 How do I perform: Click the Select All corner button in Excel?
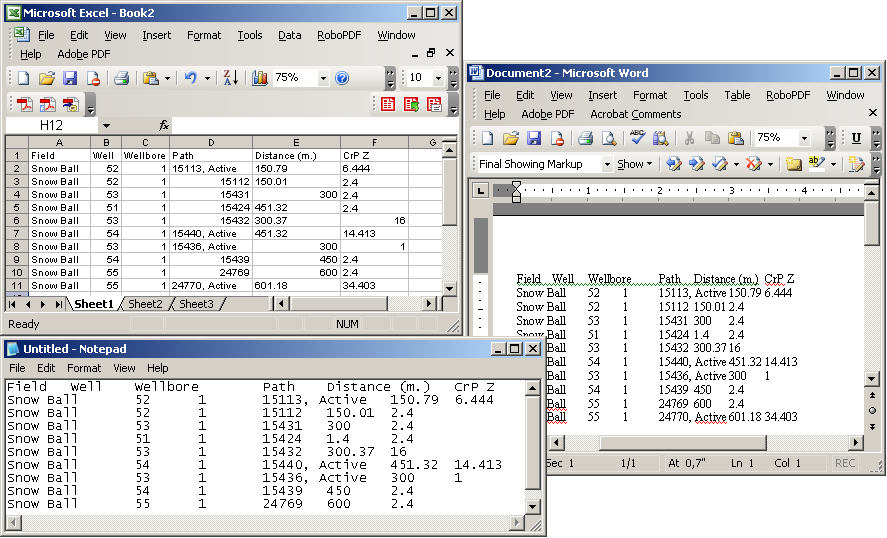[x=17, y=143]
